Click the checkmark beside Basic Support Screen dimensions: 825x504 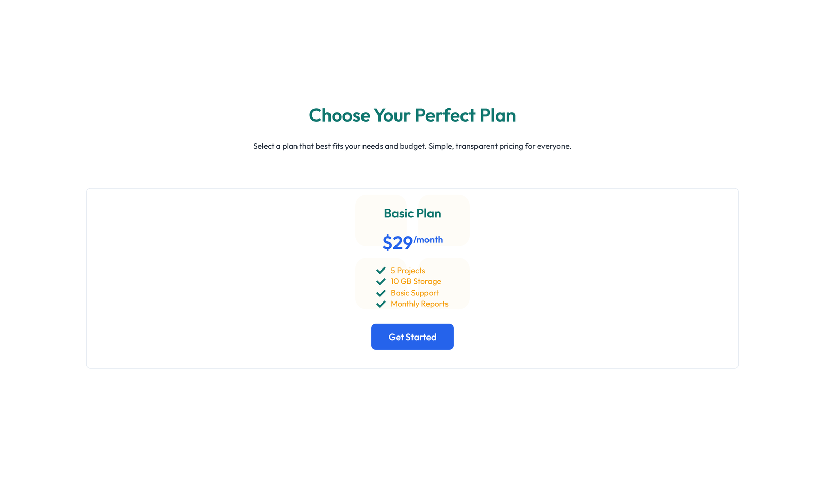point(381,293)
